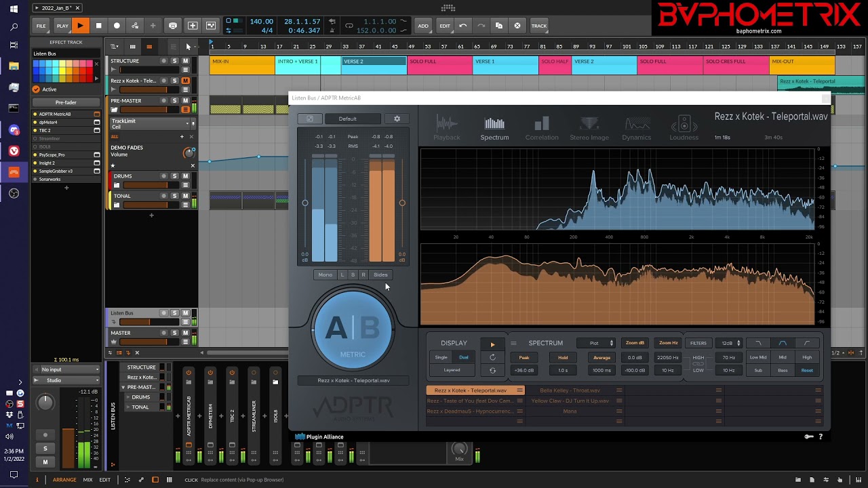The height and width of the screenshot is (488, 868).
Task: Open the Dynamics tab in MetricAB
Action: click(637, 128)
